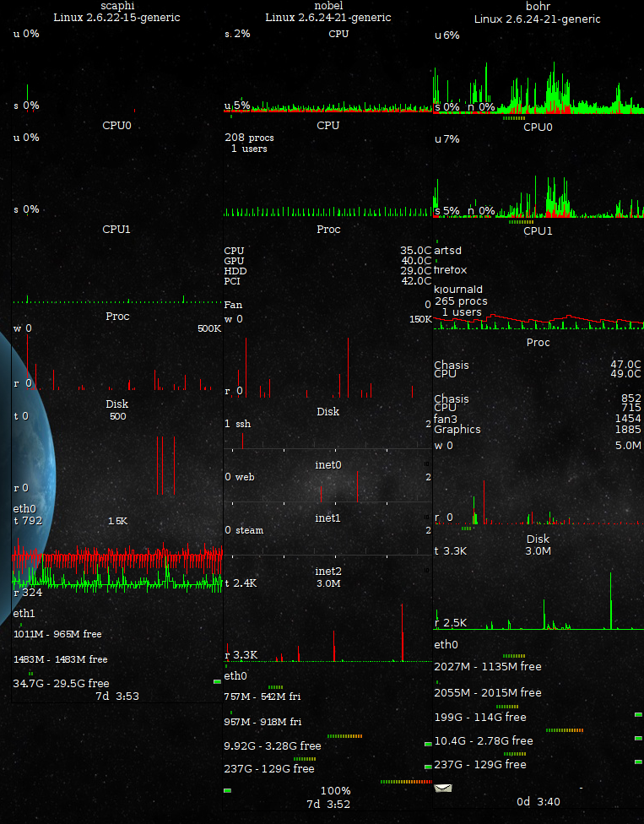Viewport: 644px width, 824px height.
Task: Click bohr's green mount button beside 237G - 129G free
Action: pos(638,762)
